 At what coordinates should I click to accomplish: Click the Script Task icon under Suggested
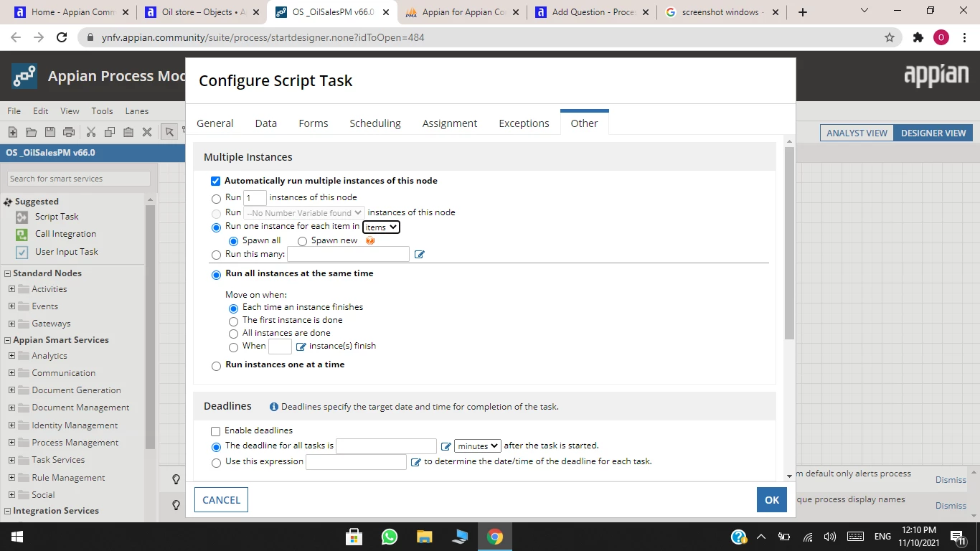point(22,217)
